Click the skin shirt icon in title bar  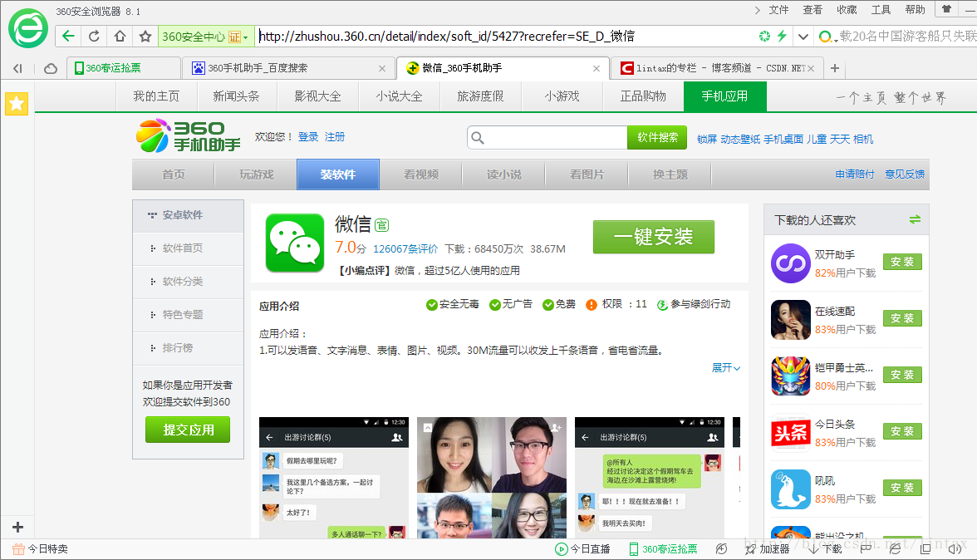(x=946, y=8)
